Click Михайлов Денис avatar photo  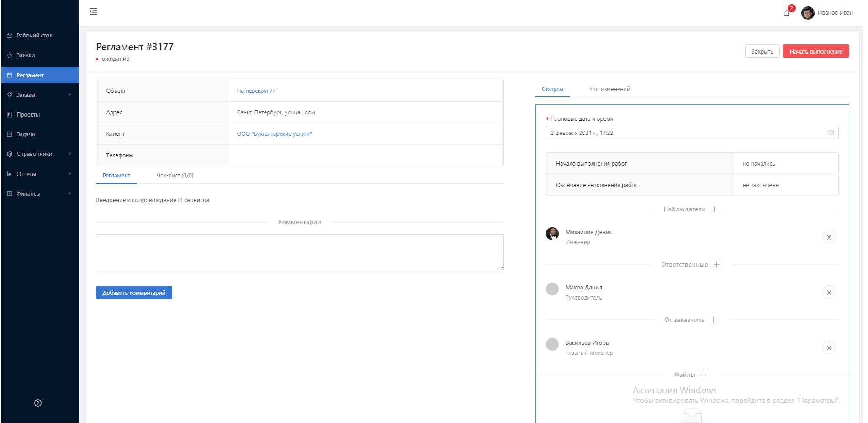pos(552,234)
